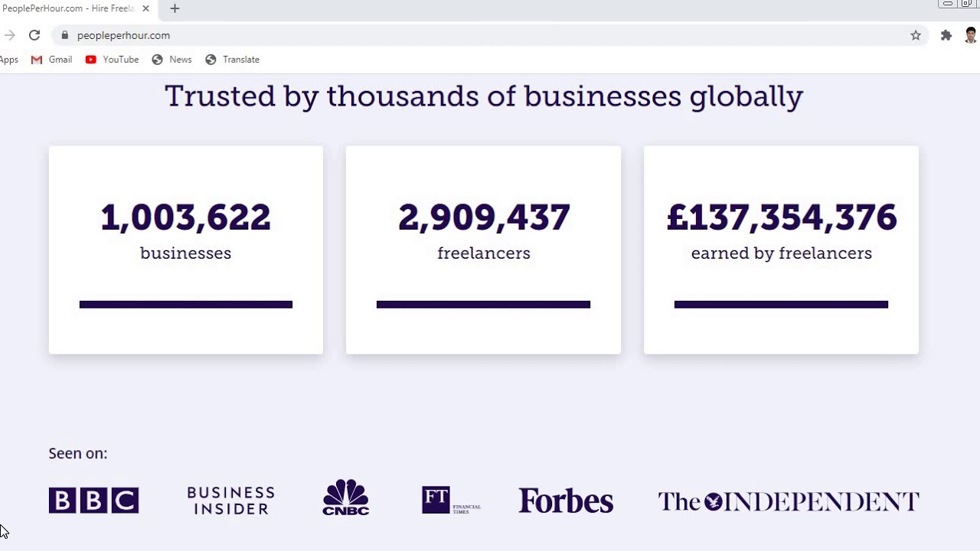Open a new browser tab

[175, 8]
